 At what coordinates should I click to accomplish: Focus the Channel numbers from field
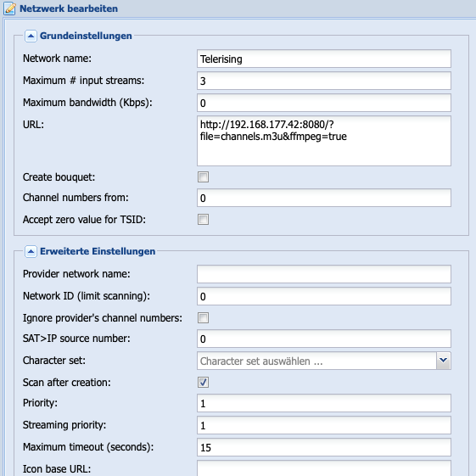324,198
